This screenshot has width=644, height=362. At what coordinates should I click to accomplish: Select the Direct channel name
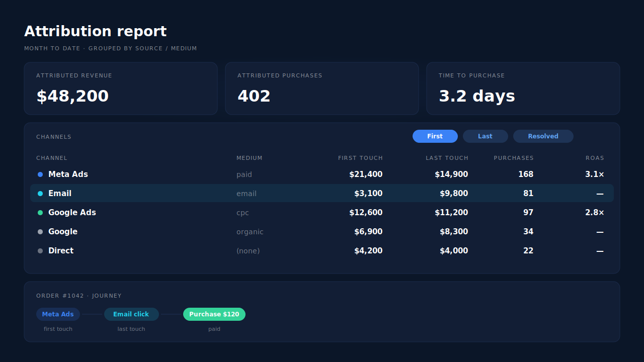click(61, 251)
